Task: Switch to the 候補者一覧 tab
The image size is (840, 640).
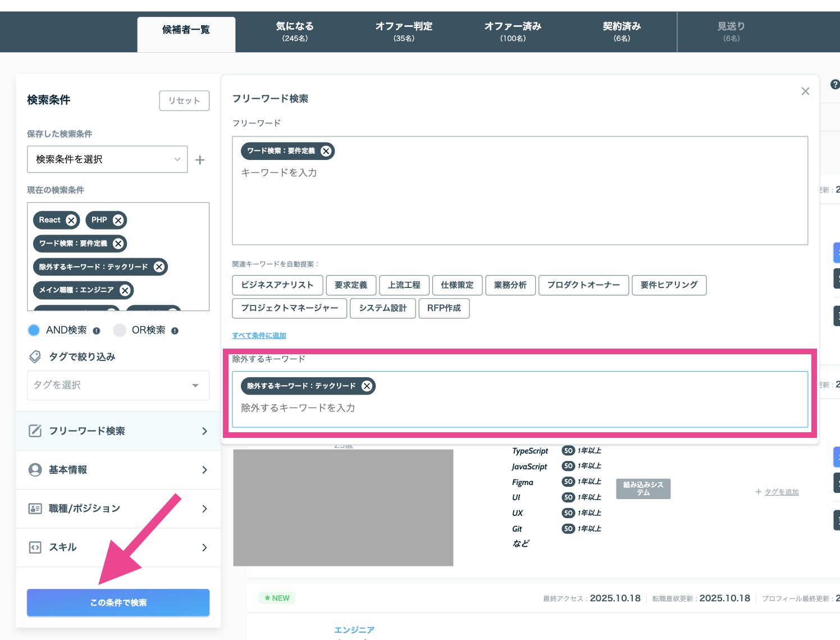Action: coord(186,34)
